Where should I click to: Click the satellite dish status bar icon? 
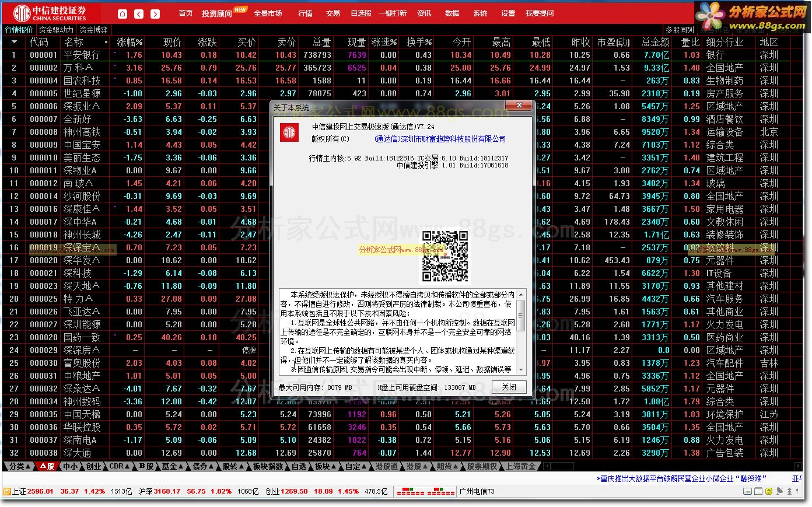point(779,491)
